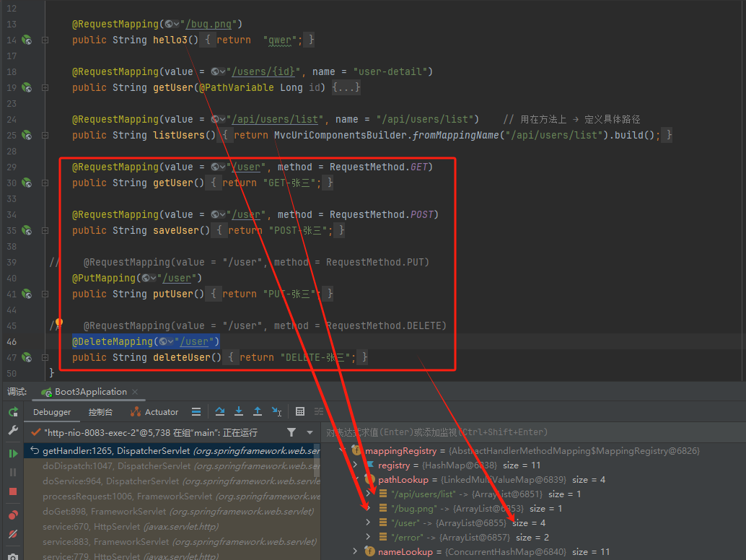Expand the registry HashMap node
Screen dimensions: 746x560
[355, 465]
